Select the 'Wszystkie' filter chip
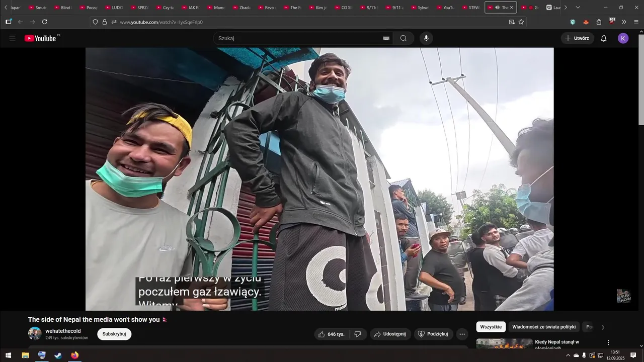 (x=491, y=327)
